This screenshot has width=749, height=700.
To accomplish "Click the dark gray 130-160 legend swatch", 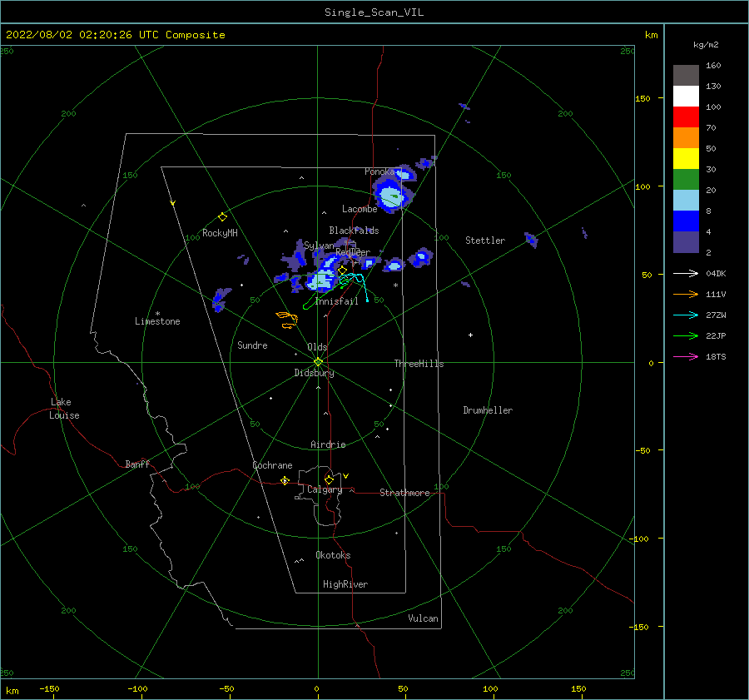I will coord(686,75).
